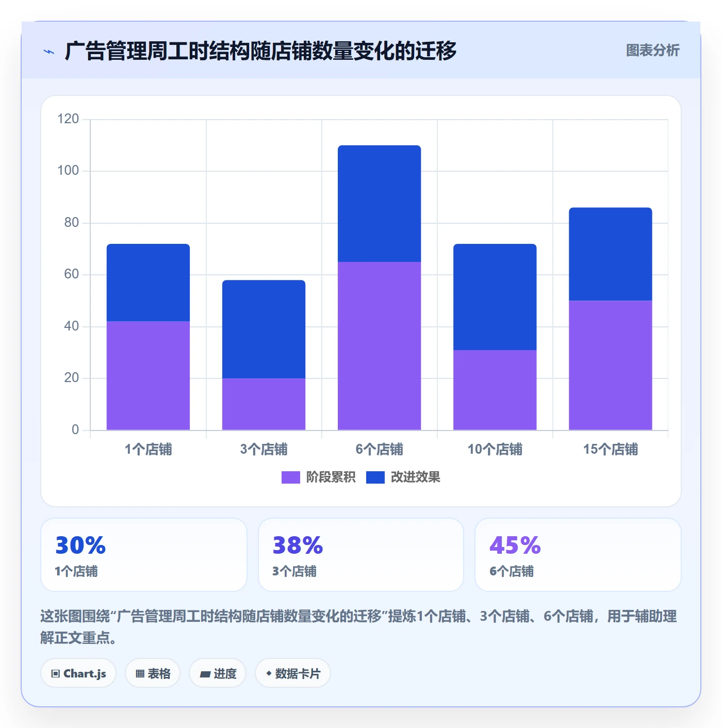Image resolution: width=722 pixels, height=728 pixels.
Task: Click the 120 y-axis value
Action: (x=68, y=119)
